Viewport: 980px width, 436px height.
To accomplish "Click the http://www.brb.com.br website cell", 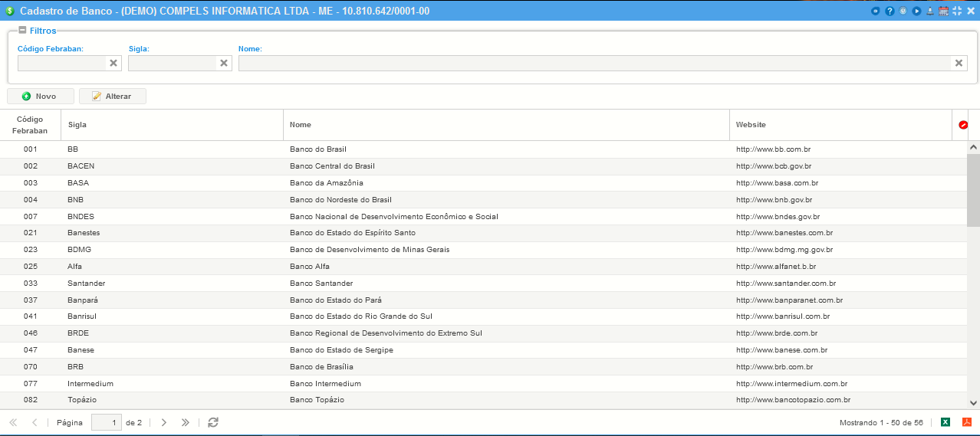I will [x=840, y=367].
